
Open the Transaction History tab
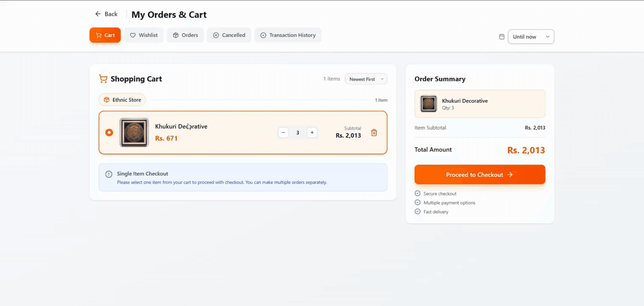click(x=288, y=35)
